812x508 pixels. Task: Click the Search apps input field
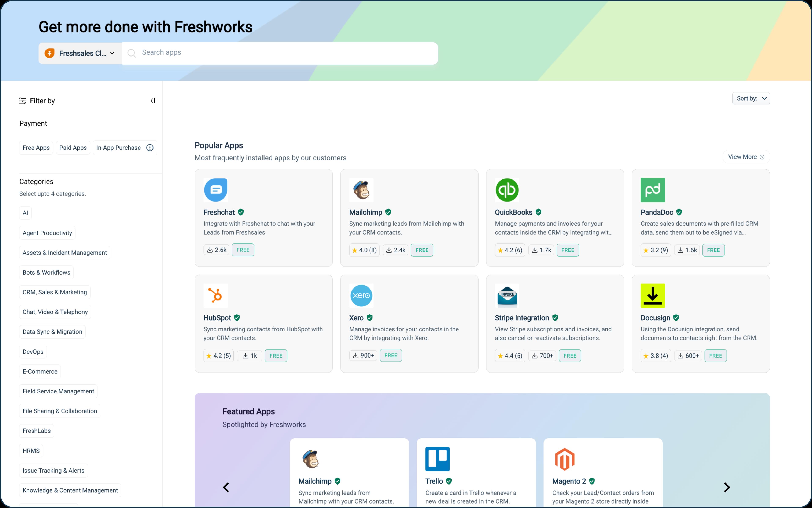pyautogui.click(x=280, y=53)
